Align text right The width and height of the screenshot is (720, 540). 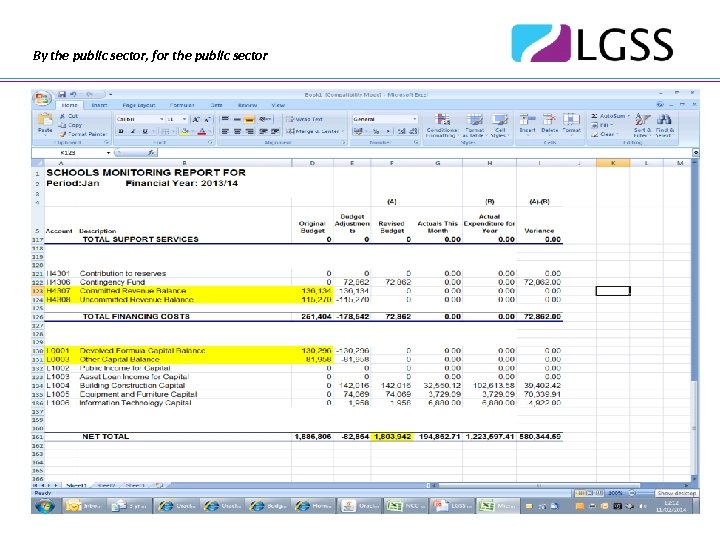tap(249, 131)
